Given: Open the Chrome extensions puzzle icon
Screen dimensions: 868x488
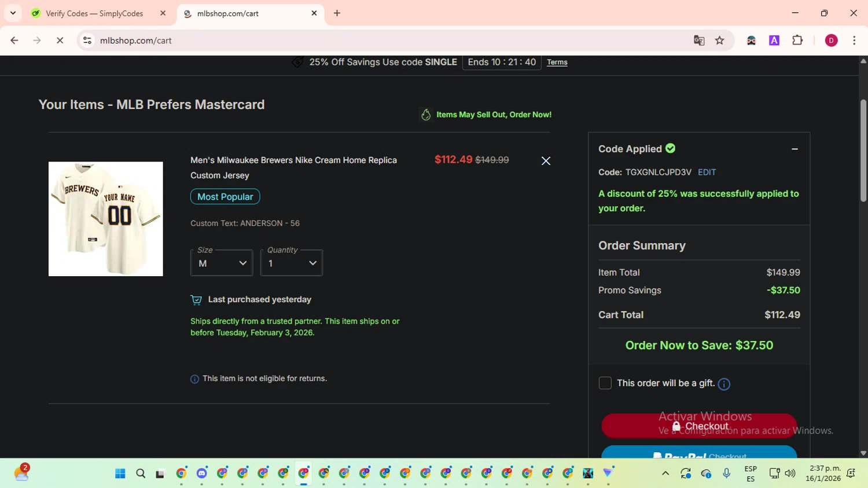Looking at the screenshot, I should tap(797, 41).
